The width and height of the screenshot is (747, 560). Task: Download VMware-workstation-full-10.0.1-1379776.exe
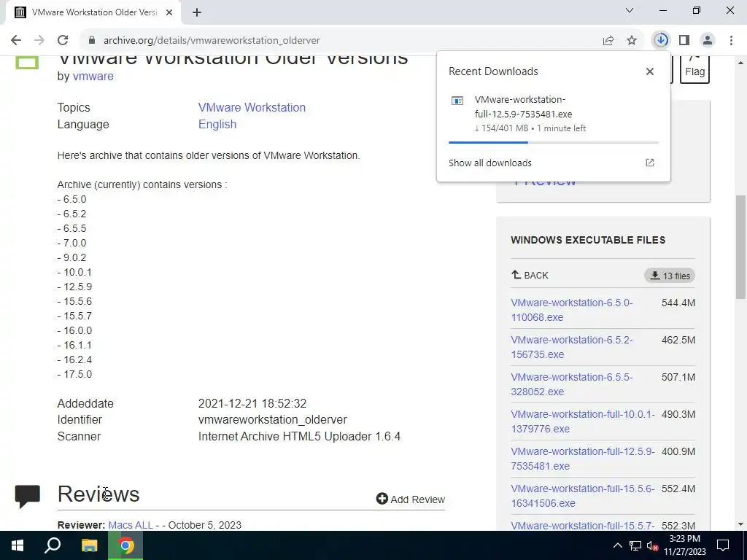coord(583,421)
